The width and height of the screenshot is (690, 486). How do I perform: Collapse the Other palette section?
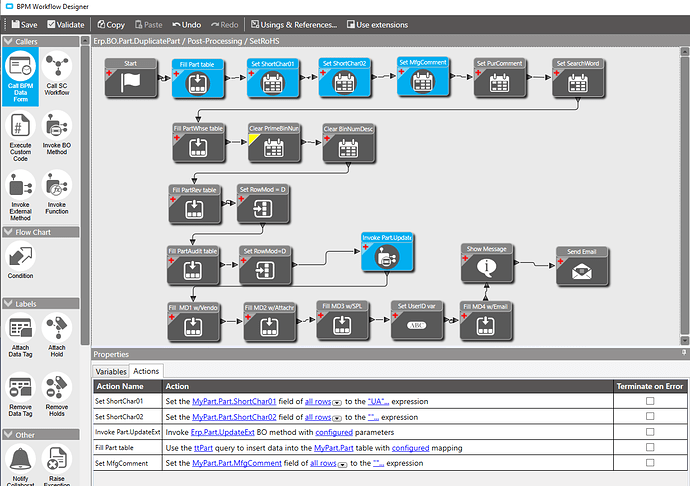8,435
